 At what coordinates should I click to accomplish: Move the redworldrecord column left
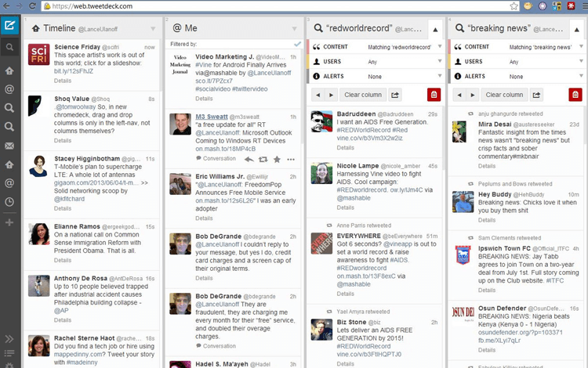pos(318,95)
